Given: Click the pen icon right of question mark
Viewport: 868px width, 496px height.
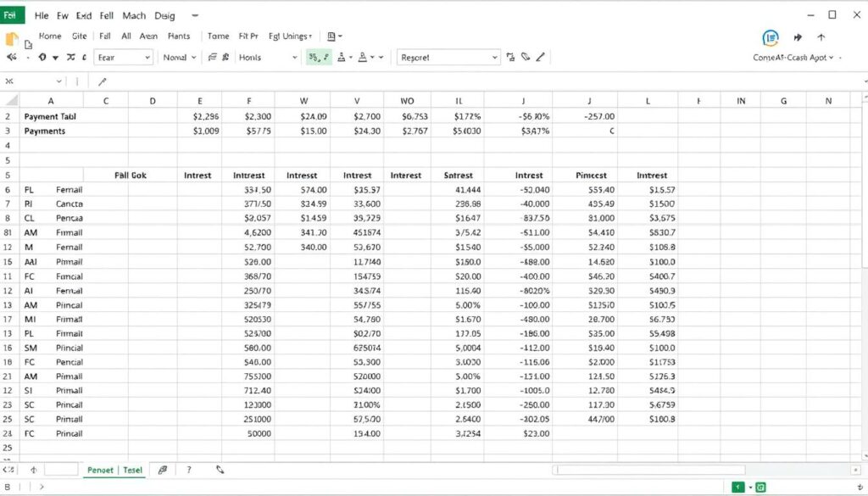Looking at the screenshot, I should (x=220, y=470).
